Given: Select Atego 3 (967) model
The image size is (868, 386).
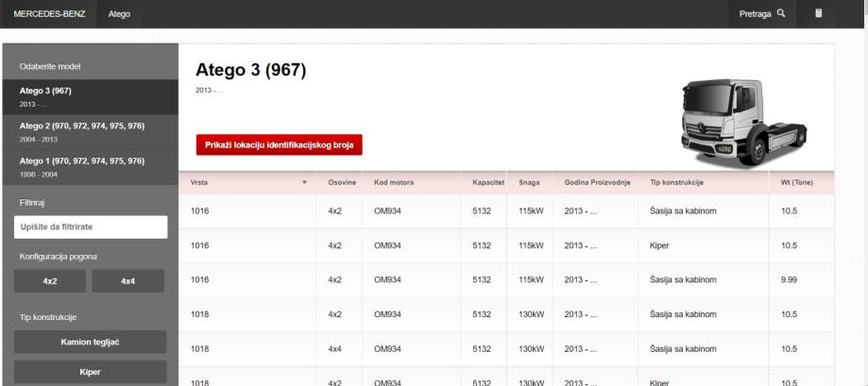Looking at the screenshot, I should (x=91, y=97).
